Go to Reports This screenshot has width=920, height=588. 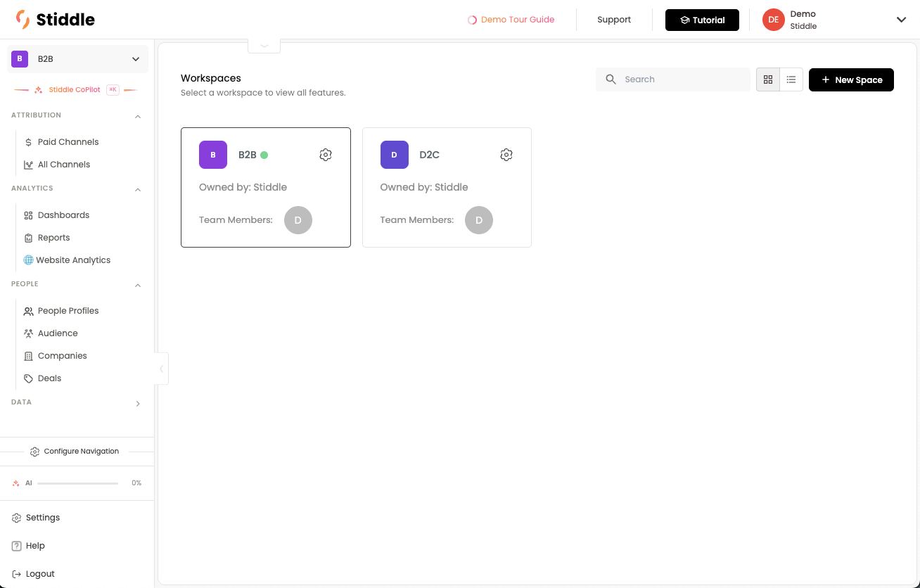(53, 238)
